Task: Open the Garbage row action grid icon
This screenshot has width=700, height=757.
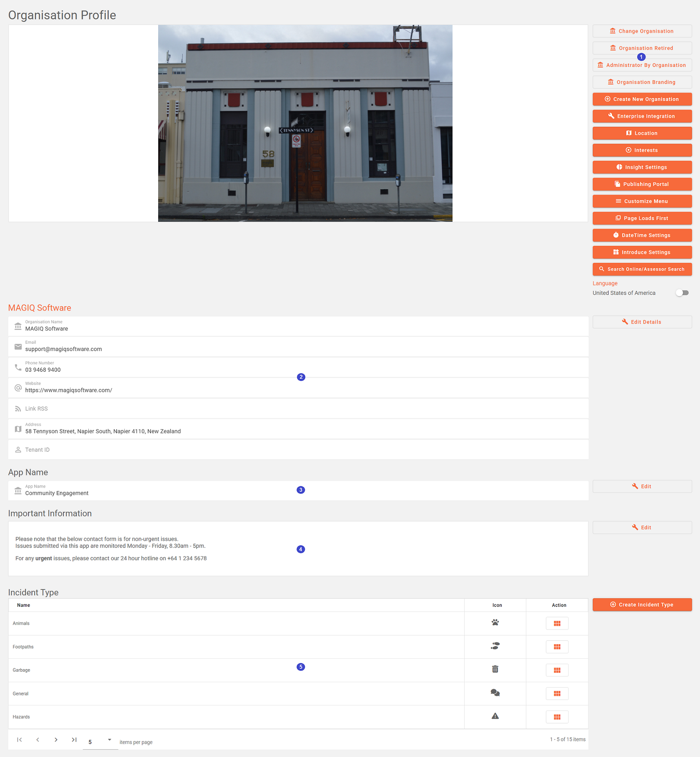Action: tap(557, 670)
